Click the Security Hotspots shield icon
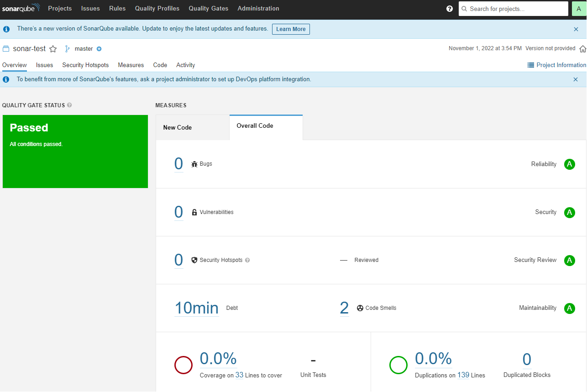This screenshot has height=392, width=587. [x=194, y=260]
